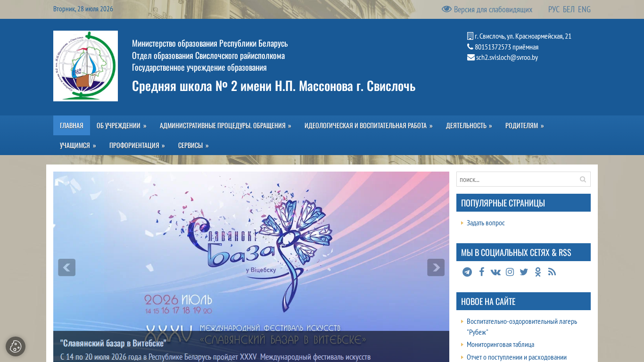Open the Odnoklassniki social link
The width and height of the screenshot is (644, 362).
point(538,272)
